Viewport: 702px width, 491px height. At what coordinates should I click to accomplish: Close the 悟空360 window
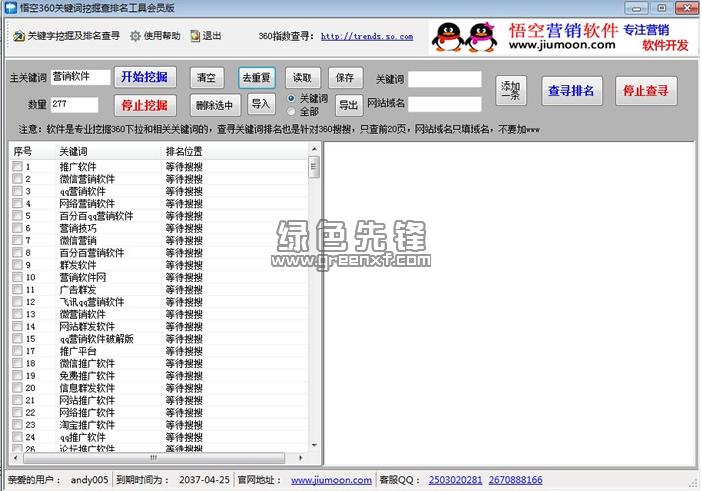(x=686, y=8)
